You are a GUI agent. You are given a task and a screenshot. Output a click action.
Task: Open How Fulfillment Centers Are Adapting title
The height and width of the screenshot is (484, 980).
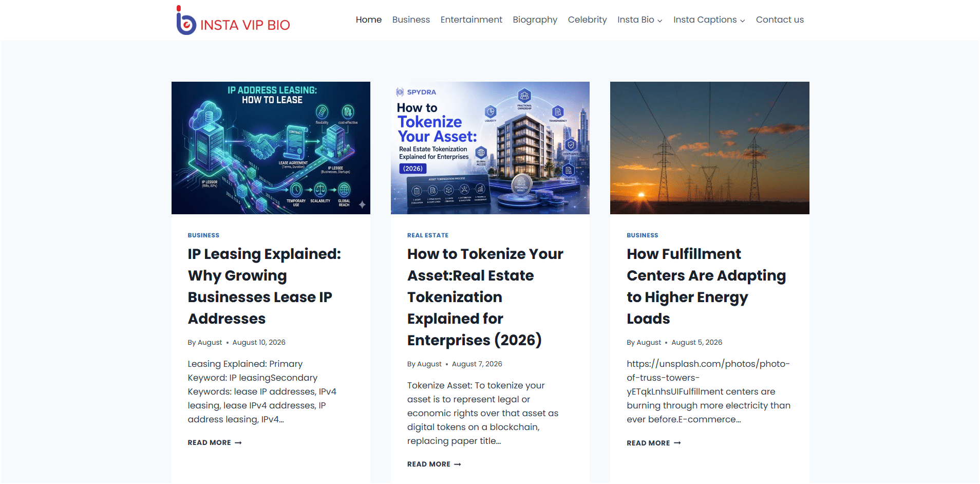706,286
